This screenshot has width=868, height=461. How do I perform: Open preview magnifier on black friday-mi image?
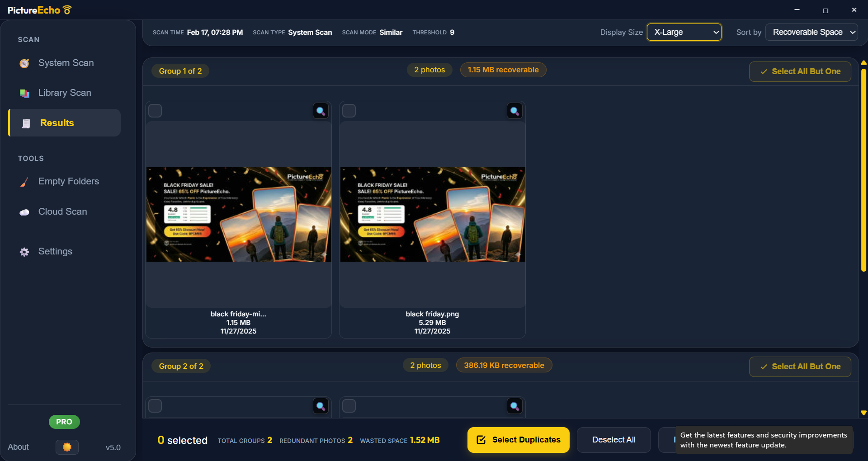click(x=320, y=110)
